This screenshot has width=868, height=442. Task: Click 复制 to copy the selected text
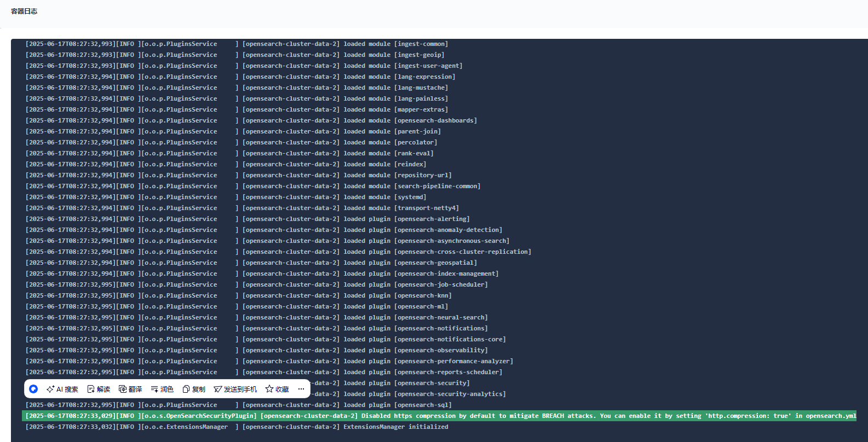point(194,389)
